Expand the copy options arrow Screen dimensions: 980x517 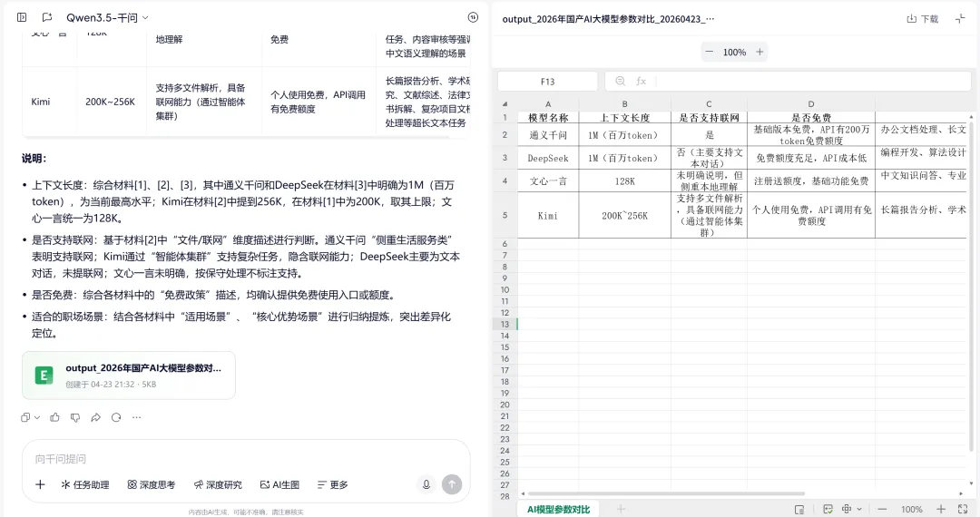[37, 417]
